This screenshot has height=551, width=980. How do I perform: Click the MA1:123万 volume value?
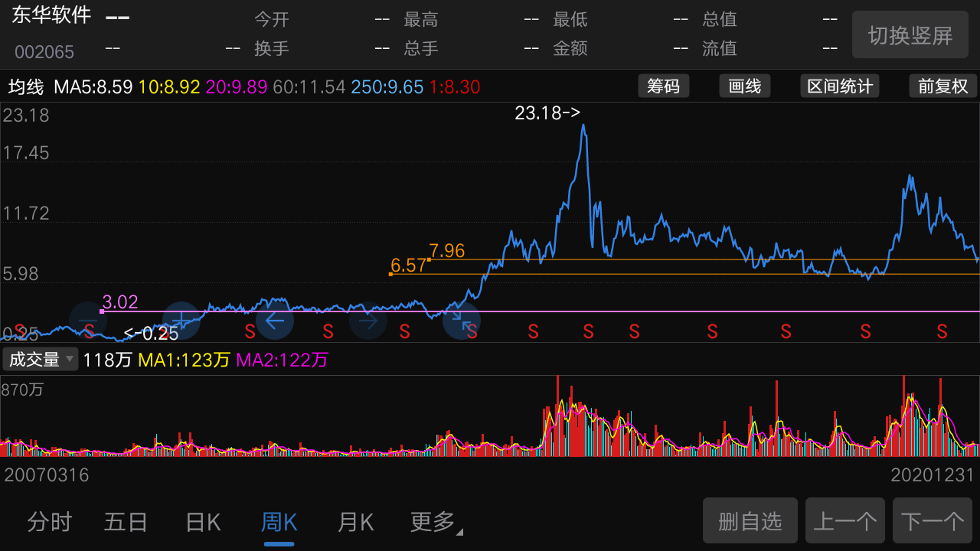[x=184, y=360]
